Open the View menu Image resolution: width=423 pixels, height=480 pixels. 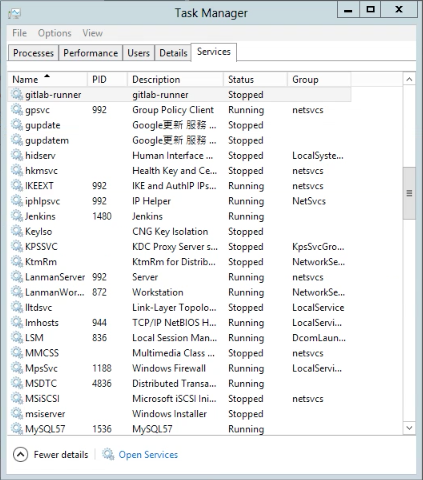coord(93,33)
